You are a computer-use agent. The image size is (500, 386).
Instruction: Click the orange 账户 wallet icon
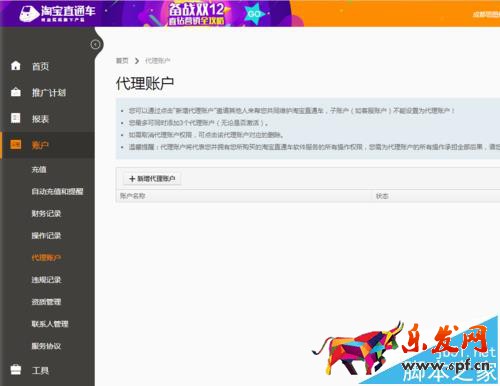click(16, 144)
